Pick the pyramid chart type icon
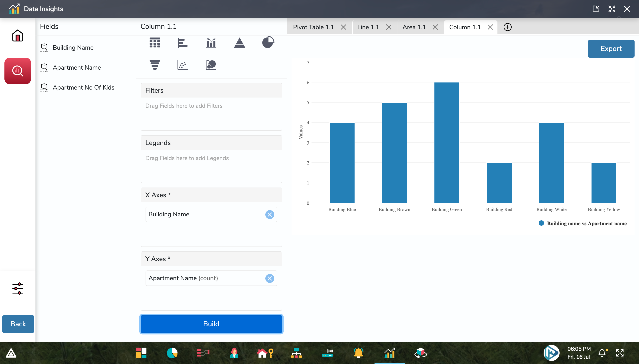 pos(239,43)
